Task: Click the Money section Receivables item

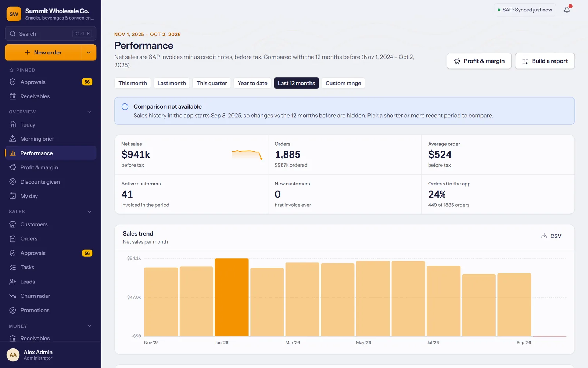Action: [x=50, y=338]
